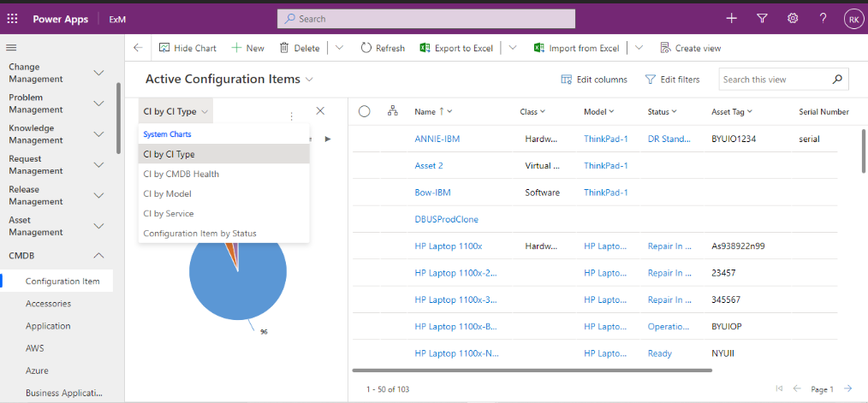Expand dropdown next to Delete
This screenshot has height=403, width=868.
pos(339,48)
